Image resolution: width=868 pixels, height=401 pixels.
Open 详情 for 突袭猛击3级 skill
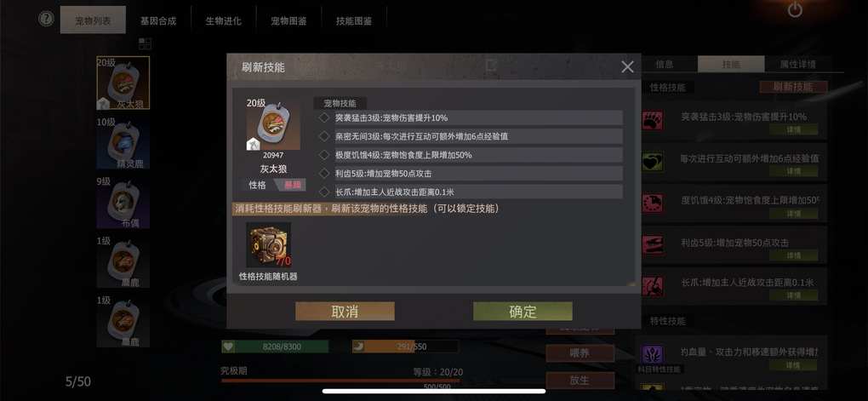(793, 129)
